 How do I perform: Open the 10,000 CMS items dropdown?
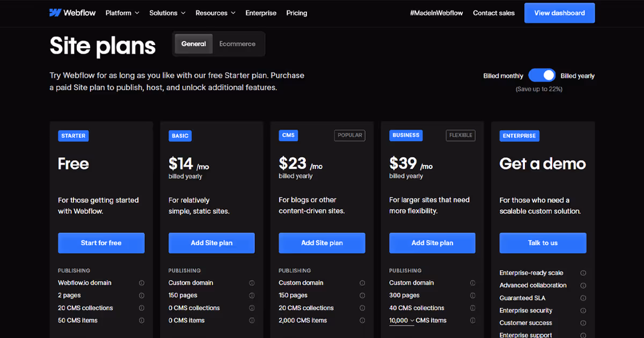click(x=402, y=320)
